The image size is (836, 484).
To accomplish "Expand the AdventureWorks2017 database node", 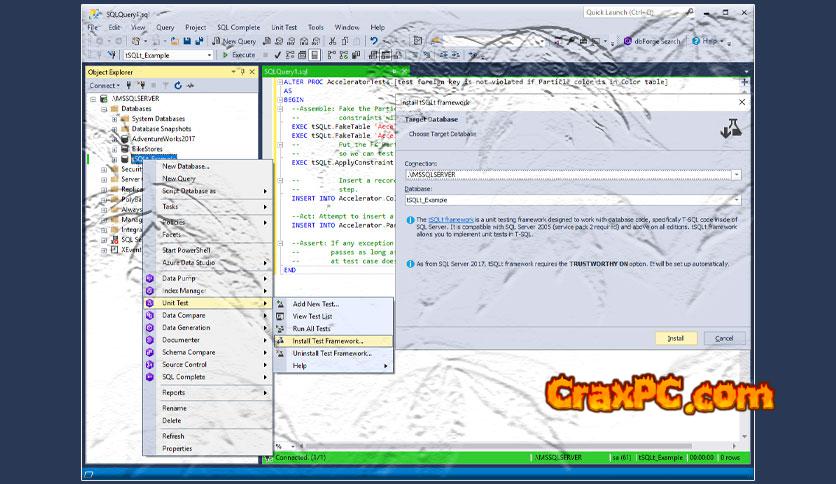I will [115, 139].
